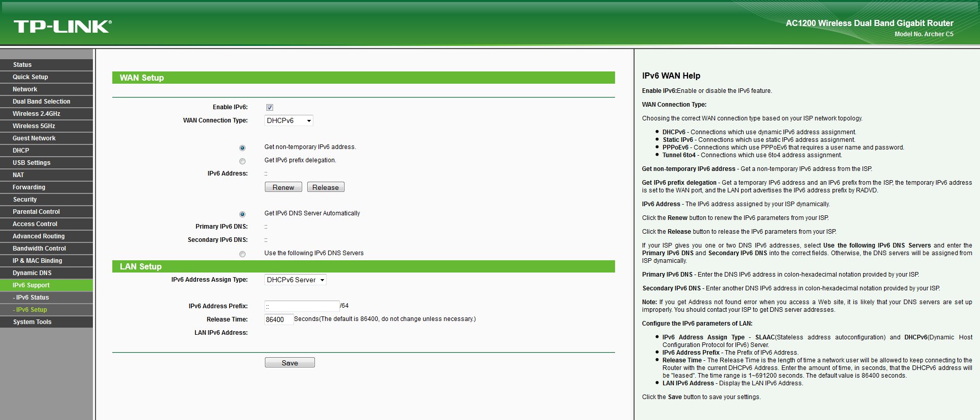Open the Wireless 5GHz menu
980x420 pixels.
coord(46,126)
